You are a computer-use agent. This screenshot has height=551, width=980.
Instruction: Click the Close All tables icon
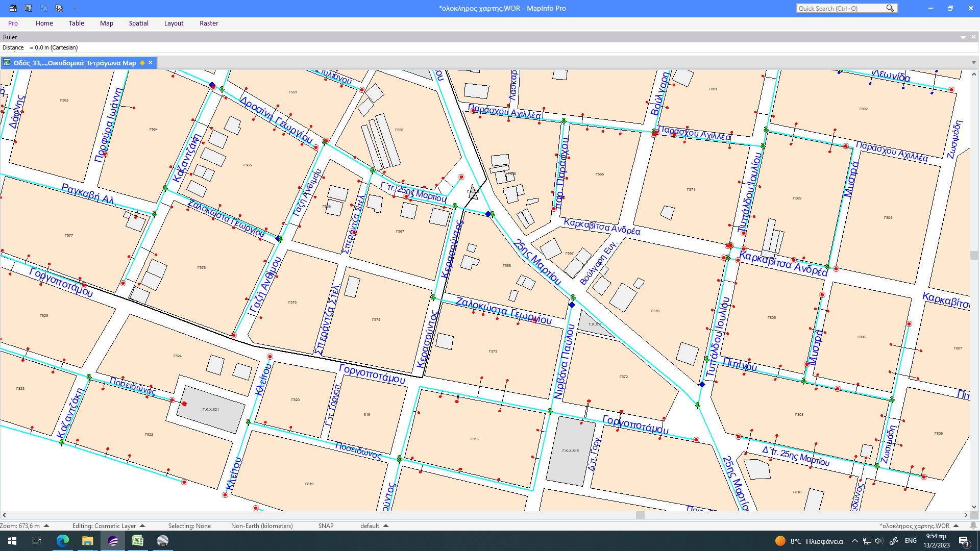click(x=59, y=8)
